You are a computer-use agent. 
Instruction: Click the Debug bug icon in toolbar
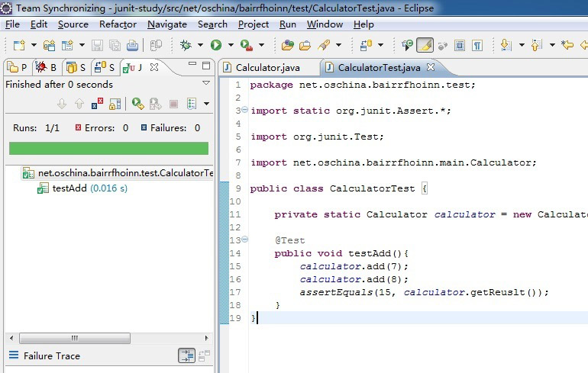click(x=186, y=46)
